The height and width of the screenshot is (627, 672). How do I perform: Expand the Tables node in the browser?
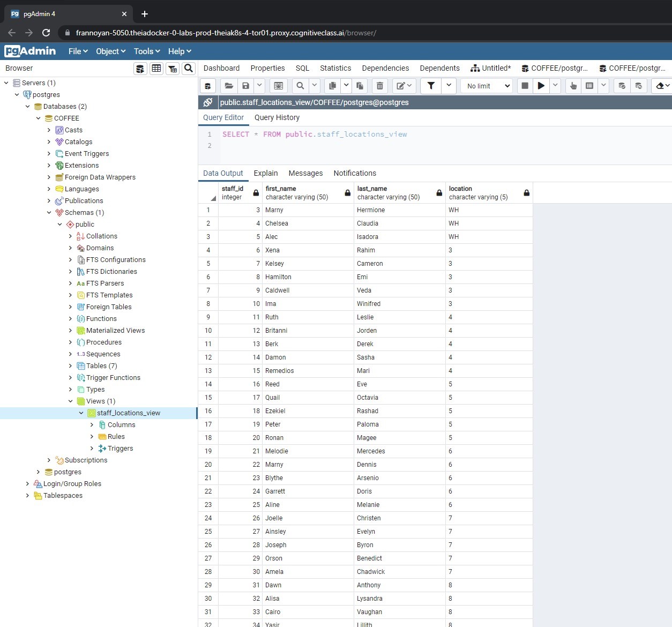pos(70,365)
